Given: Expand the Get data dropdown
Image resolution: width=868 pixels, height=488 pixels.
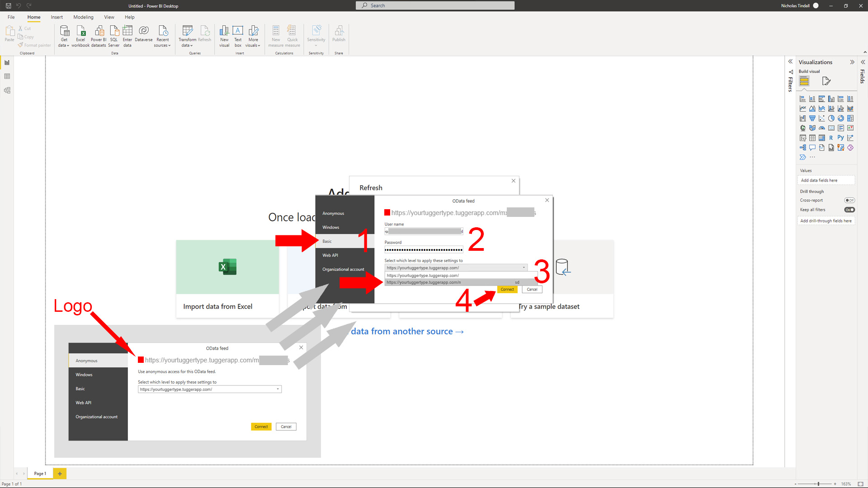Looking at the screenshot, I should pyautogui.click(x=64, y=45).
